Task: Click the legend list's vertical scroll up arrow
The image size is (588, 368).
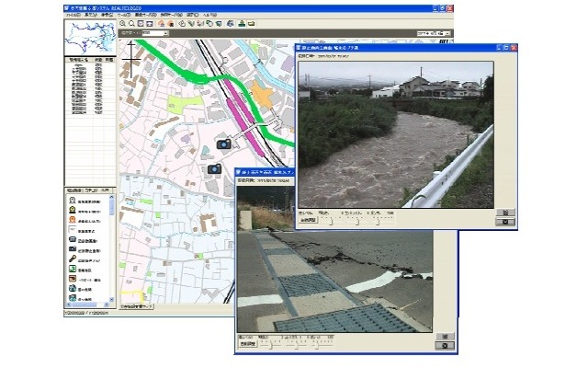Action: 111,197
